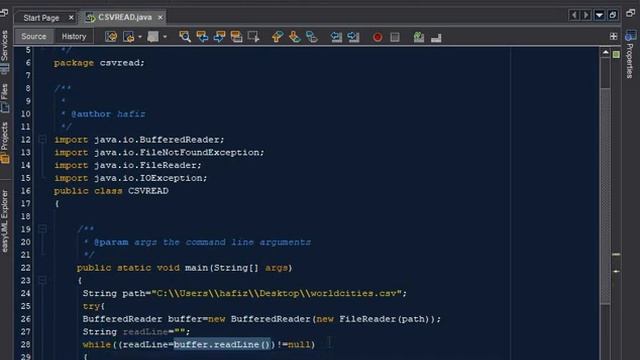Screen dimensions: 640x360
Task: Click the editor vertical scrollbar thumb
Action: click(605, 196)
